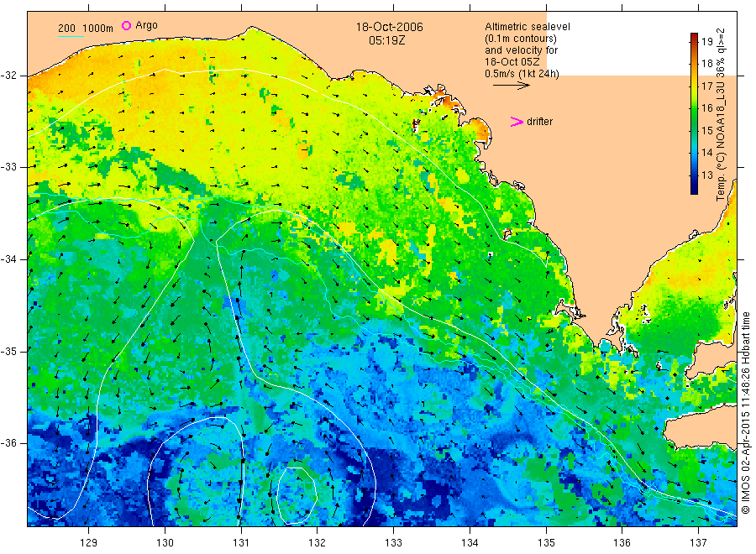Click the color bar value 16
The height and width of the screenshot is (554, 756).
(706, 108)
